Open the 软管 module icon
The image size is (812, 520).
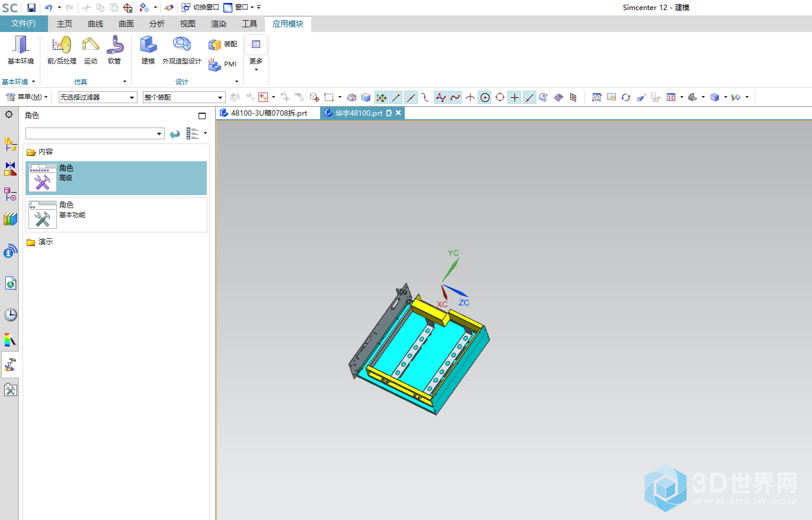click(114, 50)
